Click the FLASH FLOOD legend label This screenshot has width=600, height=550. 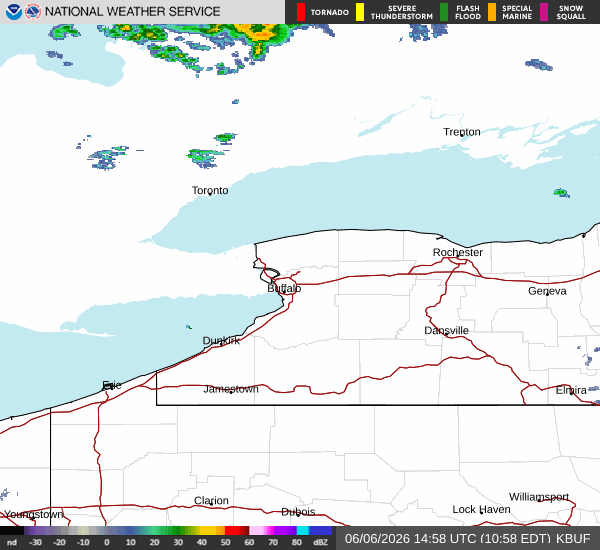[x=468, y=13]
